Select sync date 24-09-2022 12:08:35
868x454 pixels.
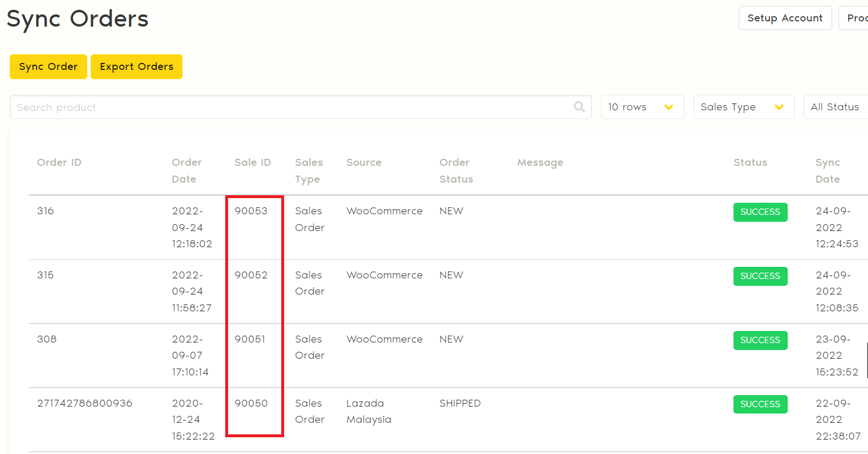837,292
